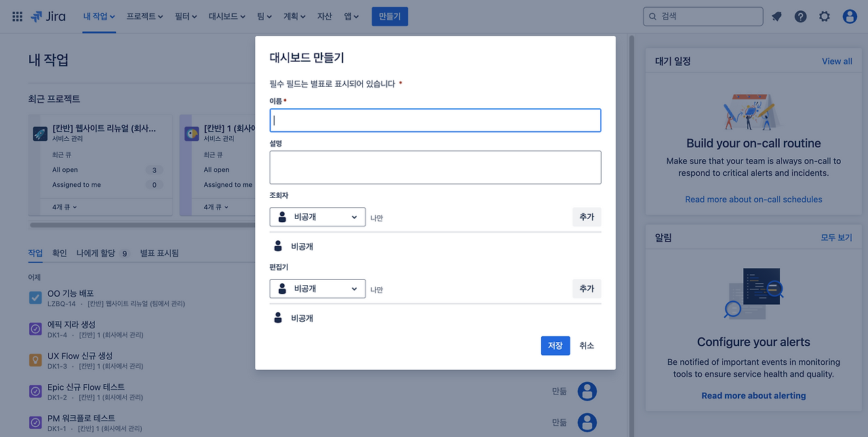
Task: Open the 편집기 비공개 dropdown
Action: [317, 289]
